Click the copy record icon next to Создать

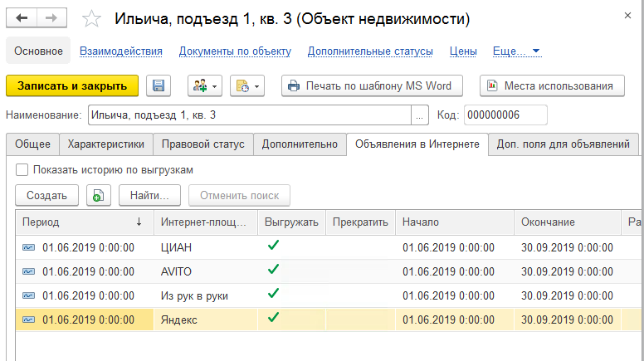99,196
